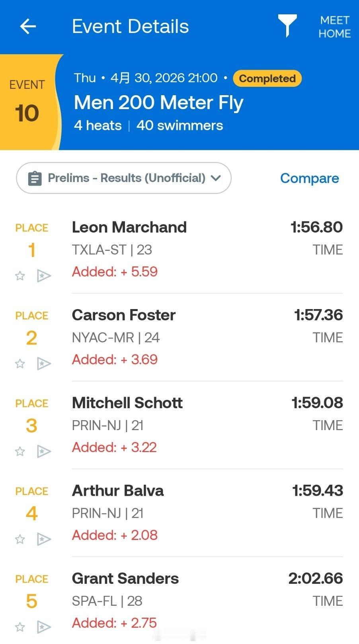Open the filter funnel icon

point(287,26)
